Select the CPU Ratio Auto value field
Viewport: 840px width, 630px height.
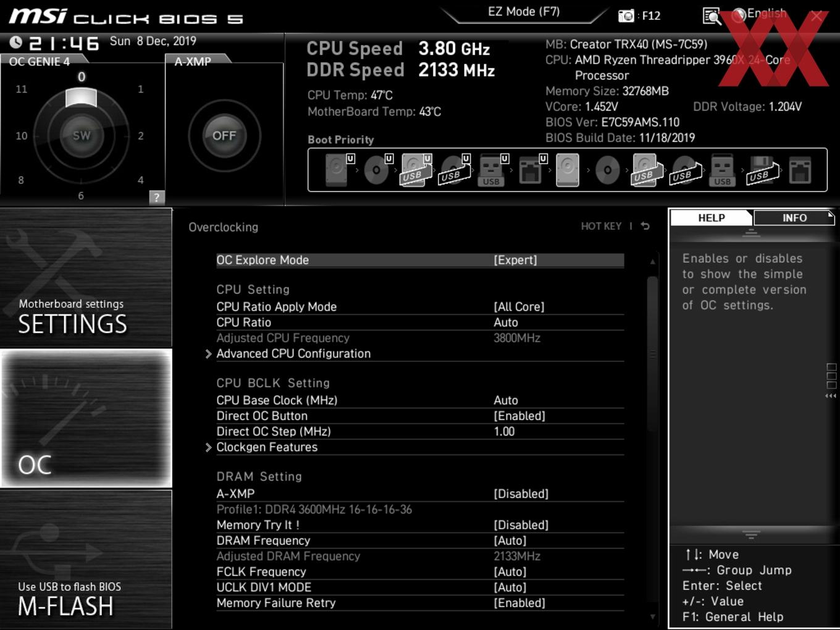506,322
